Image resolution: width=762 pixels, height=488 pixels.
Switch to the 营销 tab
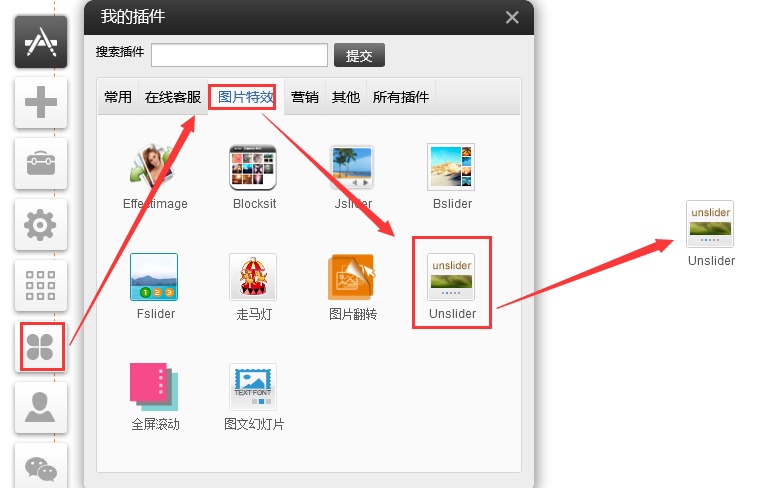305,97
